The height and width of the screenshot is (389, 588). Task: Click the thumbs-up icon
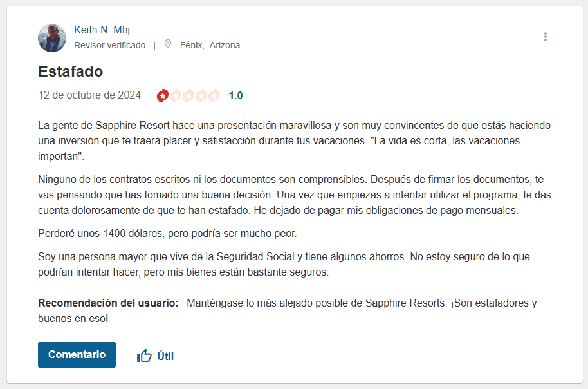[144, 356]
